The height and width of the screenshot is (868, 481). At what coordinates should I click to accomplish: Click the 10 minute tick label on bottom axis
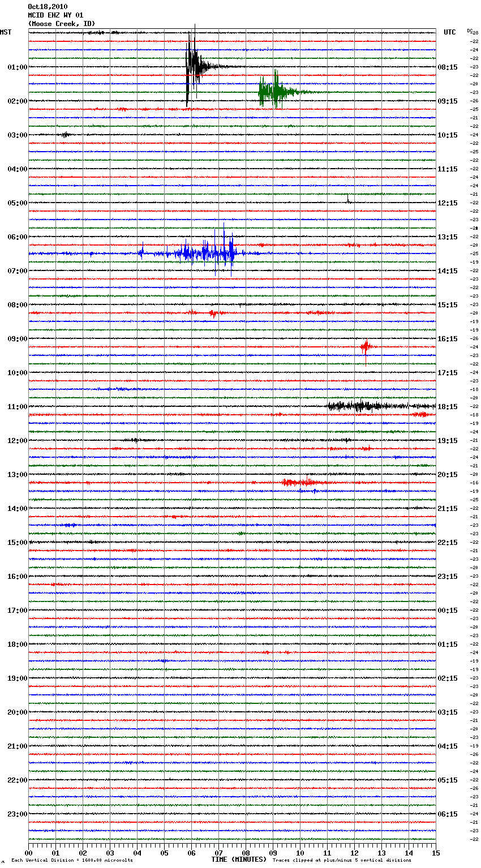(x=300, y=853)
